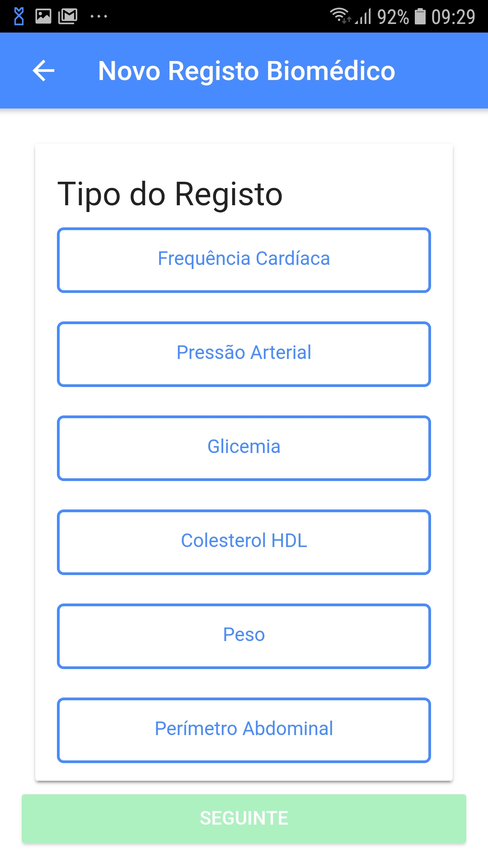Tap the Gmail notification icon
This screenshot has width=488, height=868.
point(68,17)
